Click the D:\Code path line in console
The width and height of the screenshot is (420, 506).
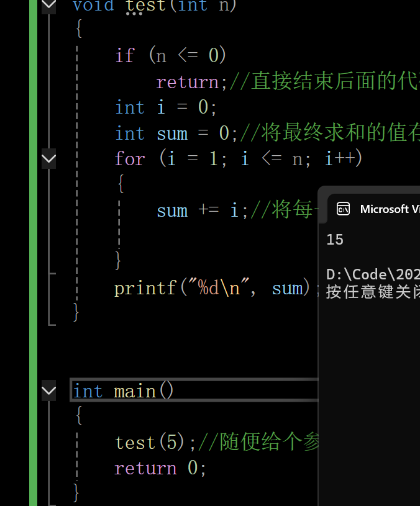373,274
